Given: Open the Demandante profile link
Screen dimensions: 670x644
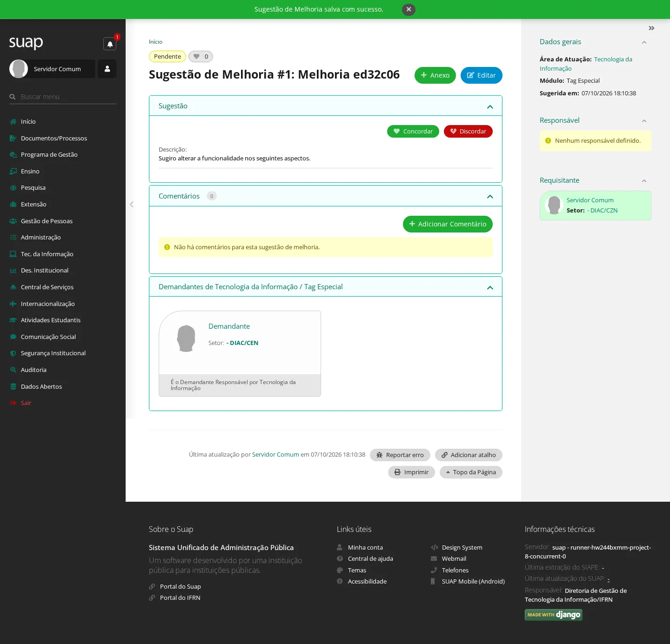Looking at the screenshot, I should click(x=229, y=326).
